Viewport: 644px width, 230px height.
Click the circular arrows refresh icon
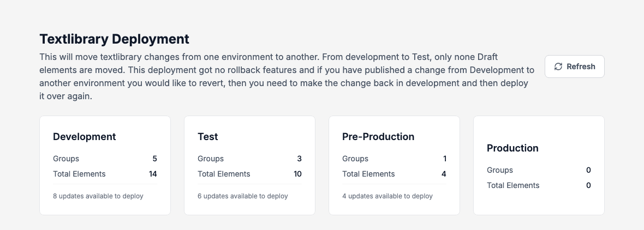558,66
